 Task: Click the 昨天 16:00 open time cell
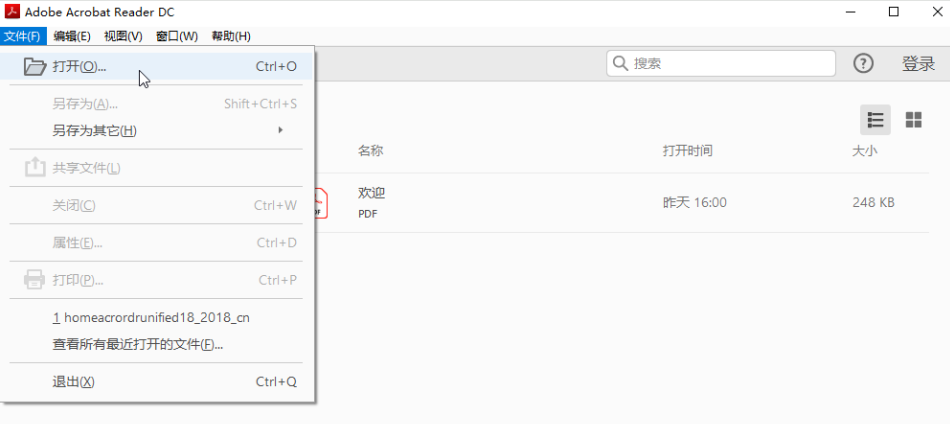695,202
